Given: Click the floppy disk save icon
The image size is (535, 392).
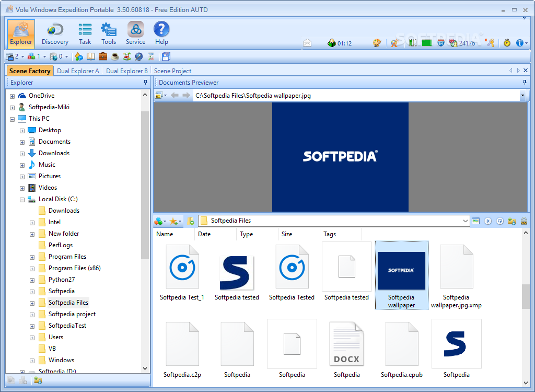Looking at the screenshot, I should tap(166, 56).
